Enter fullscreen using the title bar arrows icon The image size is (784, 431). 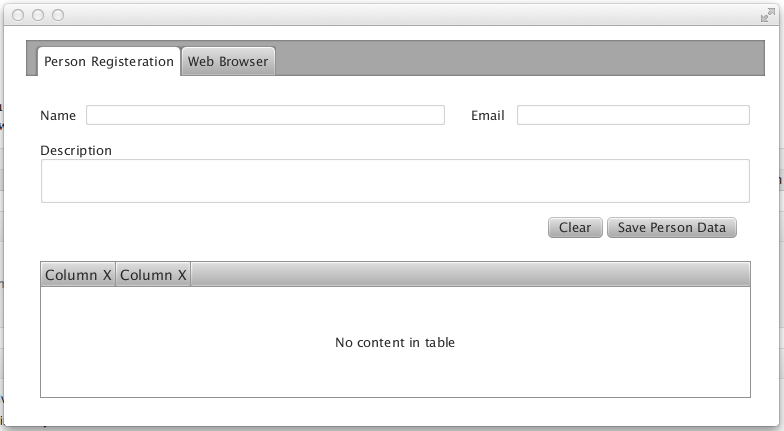coord(768,16)
